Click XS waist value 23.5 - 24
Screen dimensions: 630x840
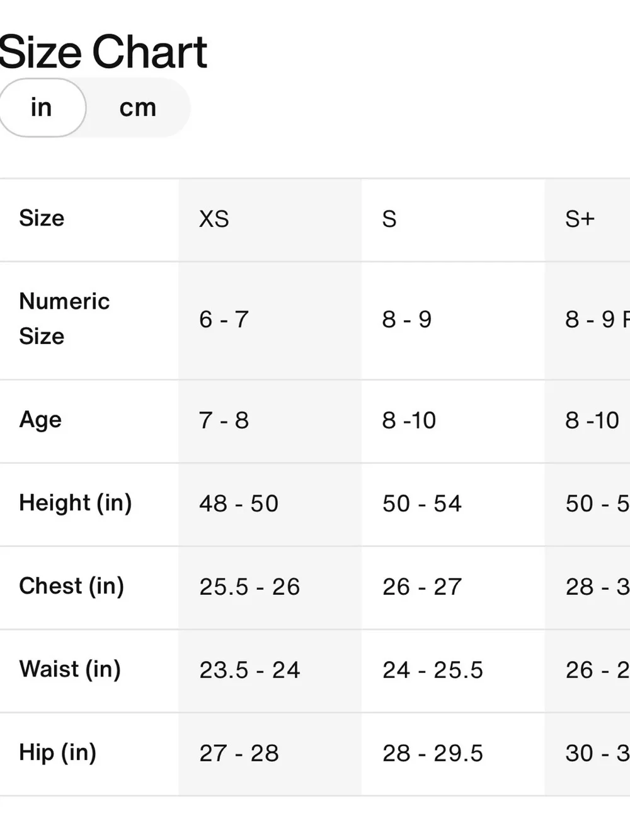click(x=249, y=670)
